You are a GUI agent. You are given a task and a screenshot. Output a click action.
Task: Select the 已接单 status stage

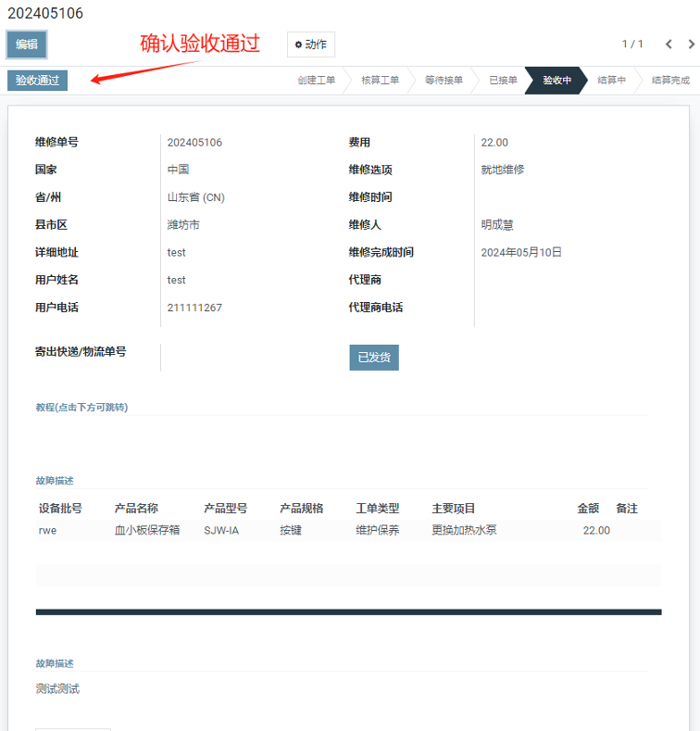coord(503,81)
